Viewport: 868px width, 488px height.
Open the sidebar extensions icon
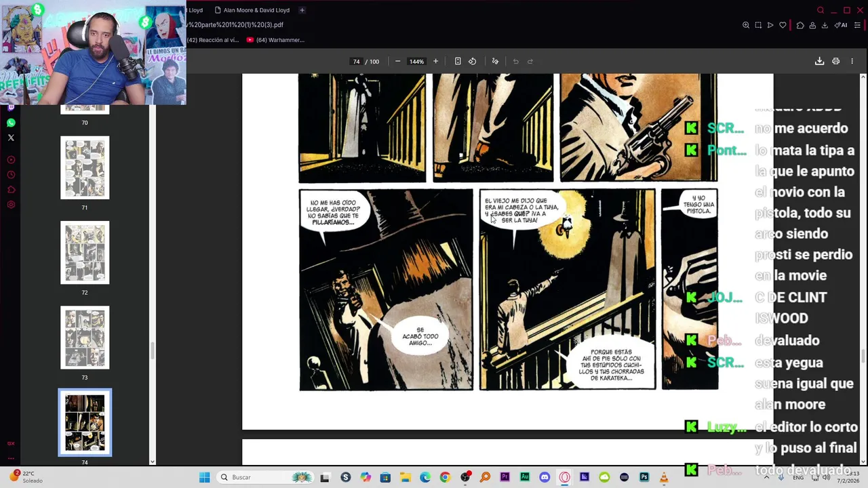point(11,190)
